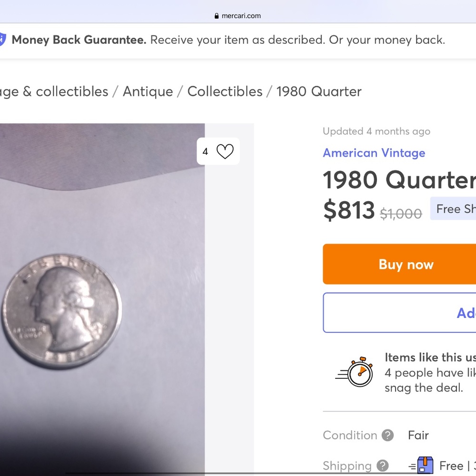Click the Money Back Guarantee shield icon
476x476 pixels.
pyautogui.click(x=2, y=40)
